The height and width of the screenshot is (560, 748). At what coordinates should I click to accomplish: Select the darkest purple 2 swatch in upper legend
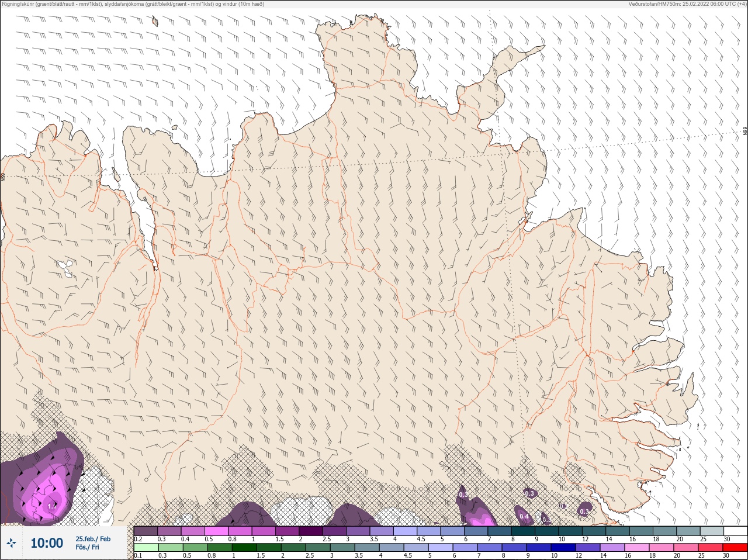tap(310, 531)
